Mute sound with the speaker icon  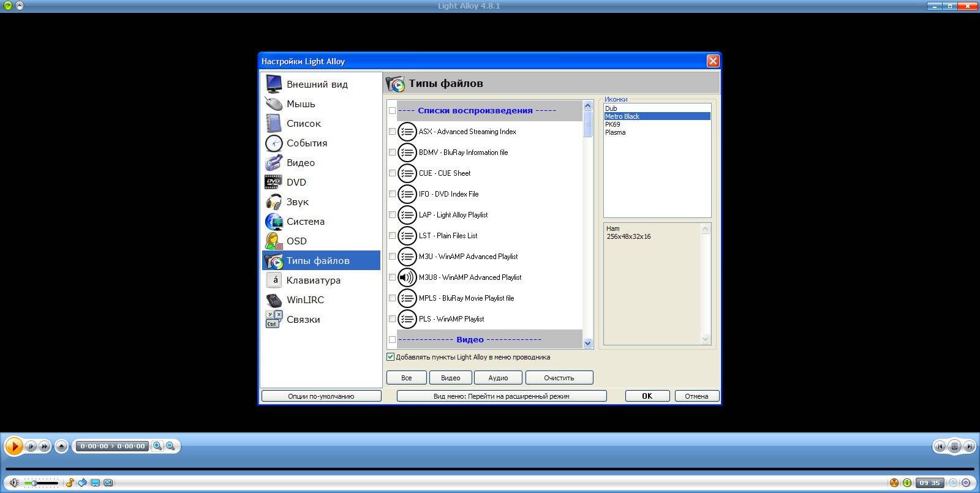click(x=13, y=483)
